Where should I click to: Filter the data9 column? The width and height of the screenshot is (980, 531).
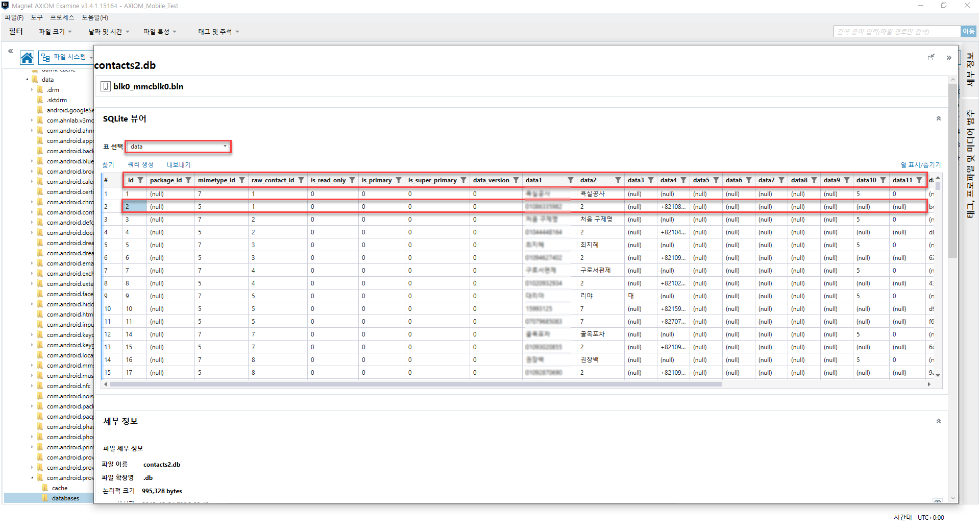[847, 180]
